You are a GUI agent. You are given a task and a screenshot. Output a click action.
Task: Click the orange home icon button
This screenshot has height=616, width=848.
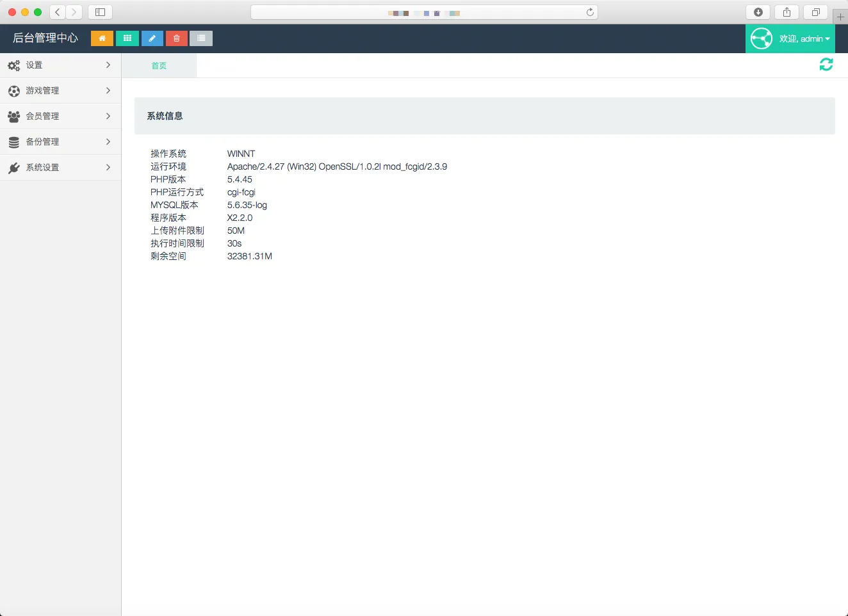point(102,38)
